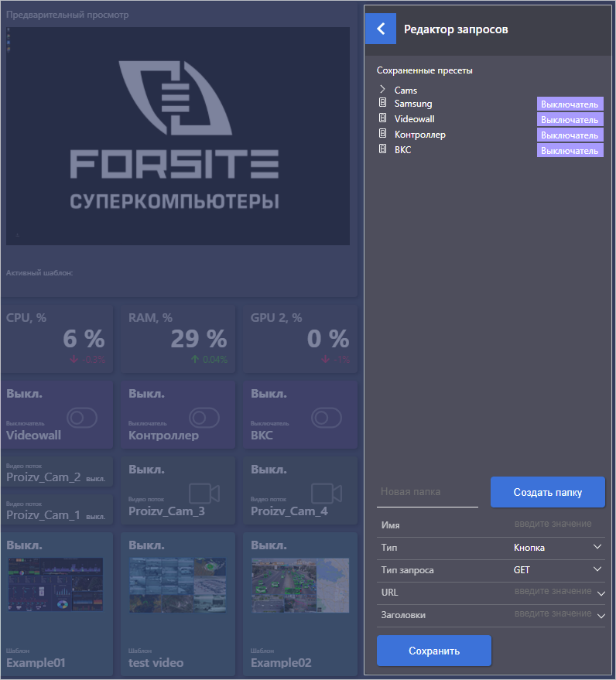Click the Имя value field

point(553,524)
